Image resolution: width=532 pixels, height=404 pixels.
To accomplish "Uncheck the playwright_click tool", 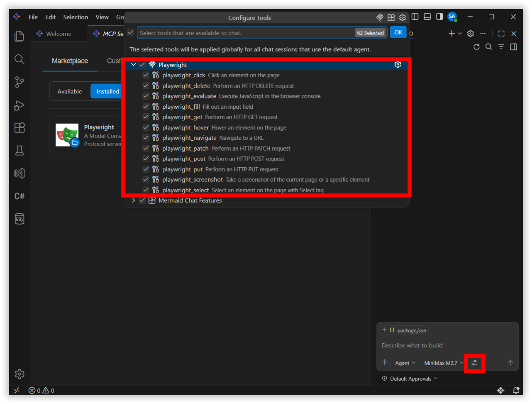I will 146,75.
